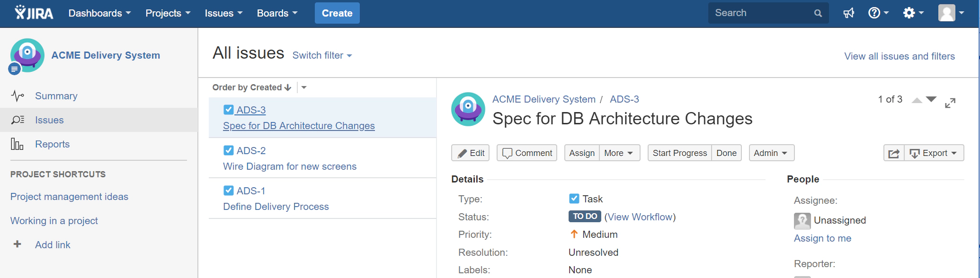The image size is (980, 278).
Task: Click the ADS-1 task type checkbox icon
Action: [228, 191]
